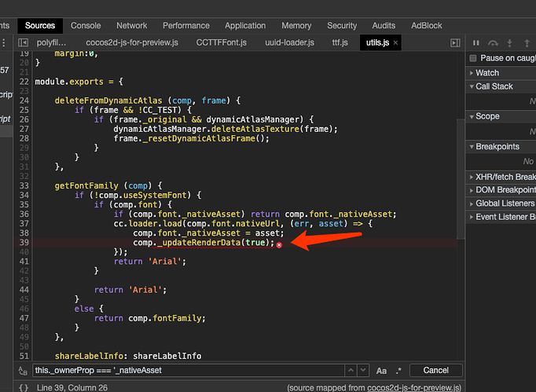Screen dimensions: 536x392
Task: Open the Security panel
Action: click(342, 26)
